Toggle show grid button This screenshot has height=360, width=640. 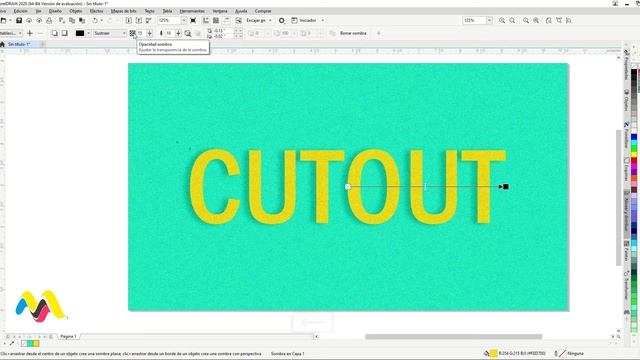click(x=216, y=20)
